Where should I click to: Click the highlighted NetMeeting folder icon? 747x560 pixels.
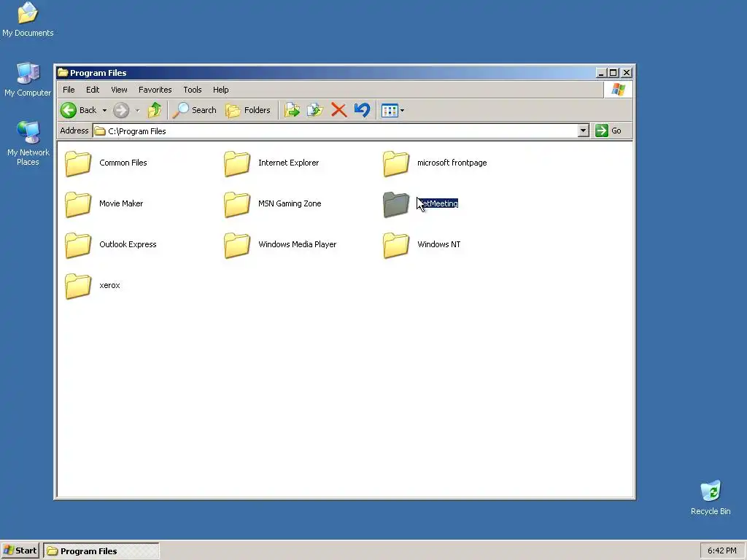point(396,204)
